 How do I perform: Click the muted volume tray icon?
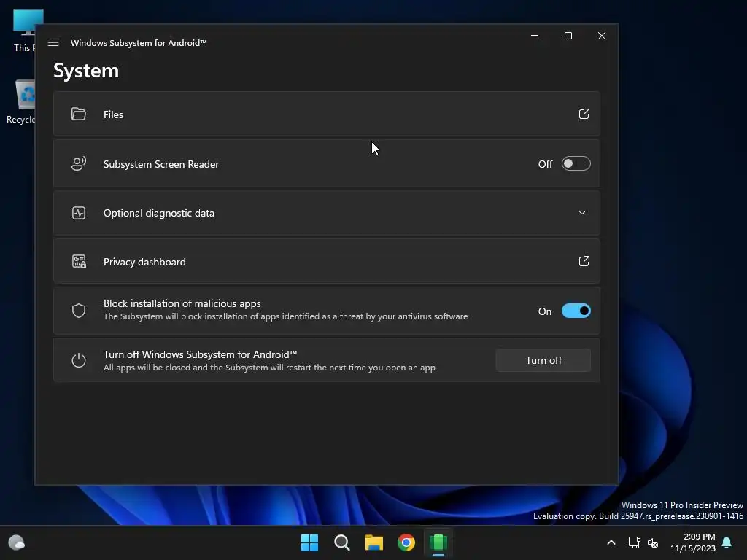[653, 542]
